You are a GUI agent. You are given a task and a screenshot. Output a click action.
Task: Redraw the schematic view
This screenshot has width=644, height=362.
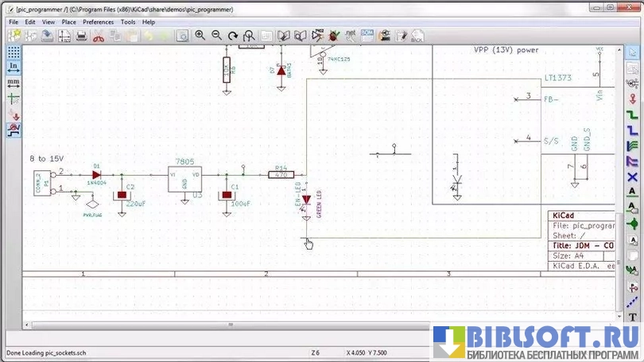click(233, 36)
